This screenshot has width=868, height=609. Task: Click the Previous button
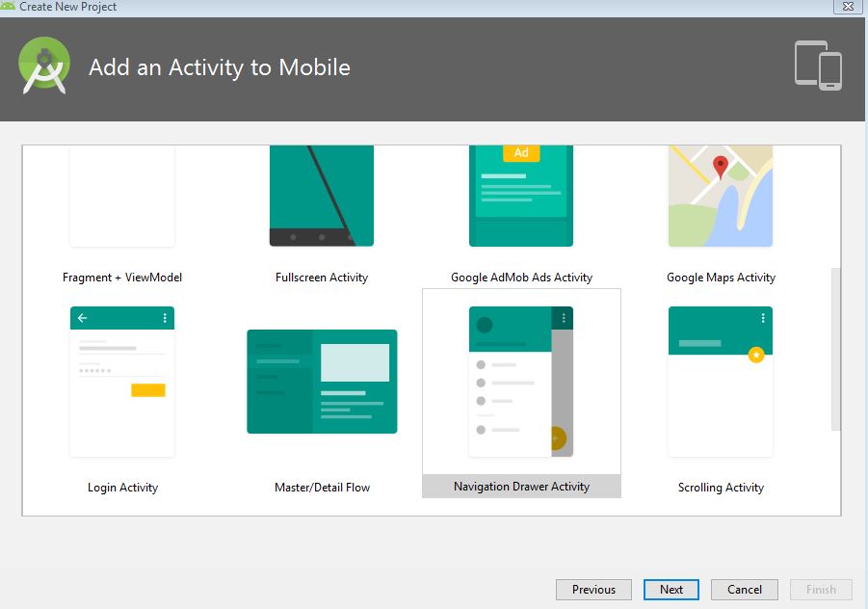click(x=592, y=589)
